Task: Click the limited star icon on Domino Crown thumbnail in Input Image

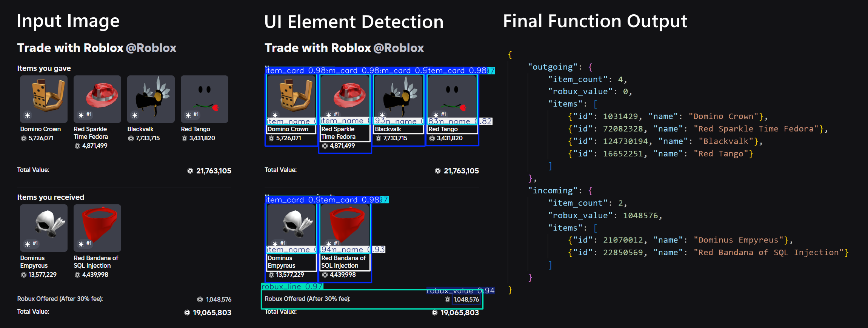Action: coord(28,115)
